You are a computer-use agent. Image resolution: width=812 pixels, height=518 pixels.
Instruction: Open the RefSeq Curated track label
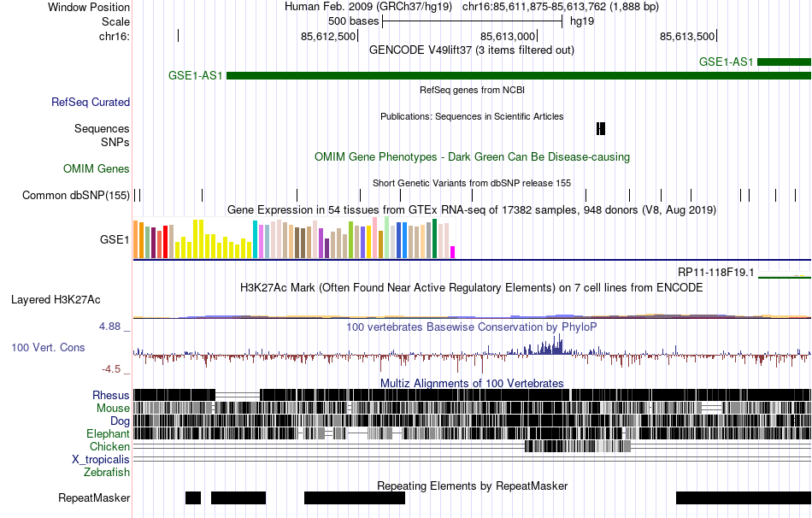click(x=91, y=102)
